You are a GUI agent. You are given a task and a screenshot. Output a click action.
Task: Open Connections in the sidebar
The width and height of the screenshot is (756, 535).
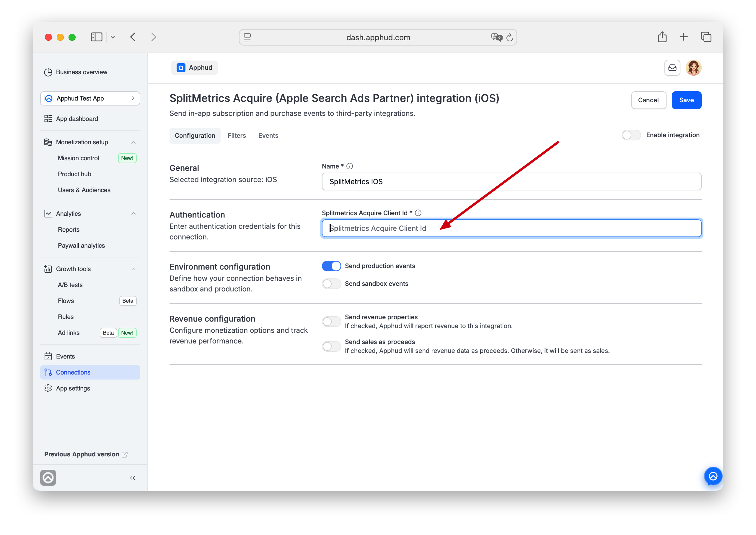click(90, 372)
